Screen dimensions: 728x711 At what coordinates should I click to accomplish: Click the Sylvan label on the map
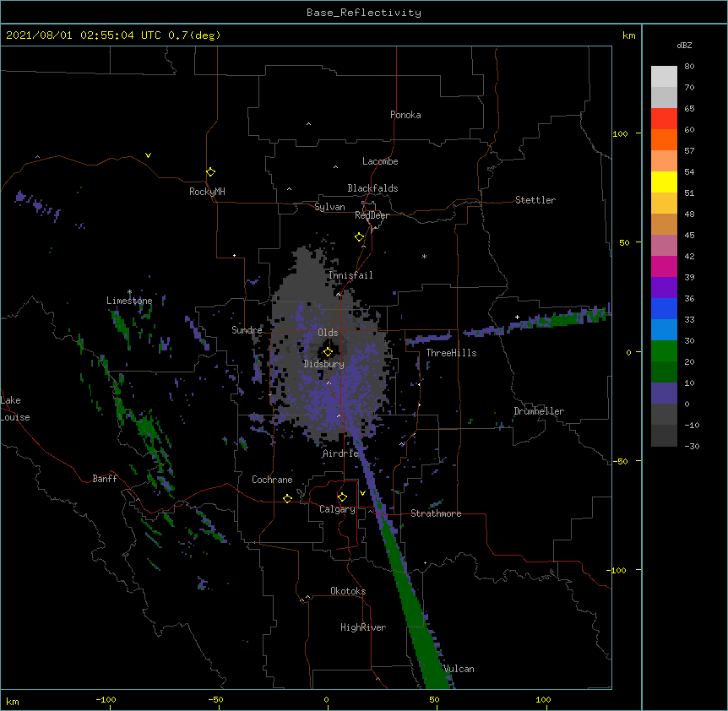tap(329, 207)
